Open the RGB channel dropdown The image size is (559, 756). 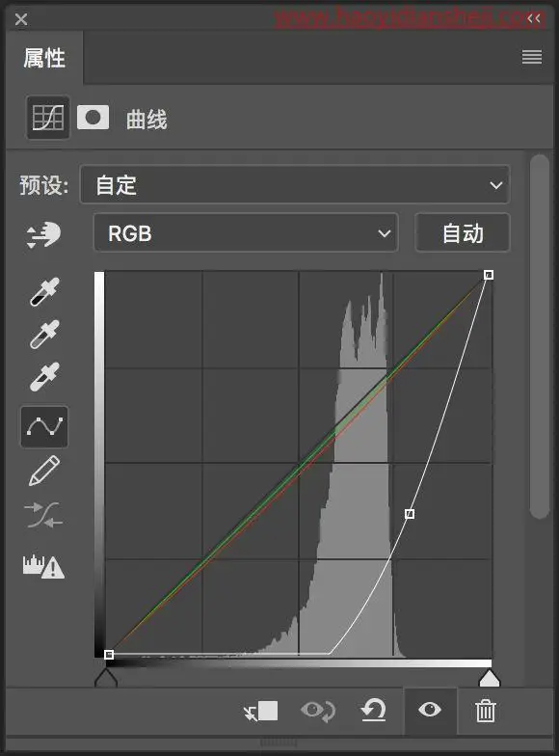[246, 233]
